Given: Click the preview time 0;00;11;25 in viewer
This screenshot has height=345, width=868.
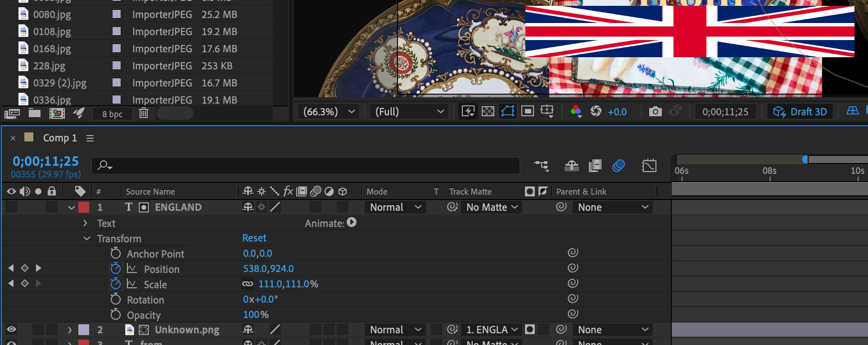Looking at the screenshot, I should [725, 112].
